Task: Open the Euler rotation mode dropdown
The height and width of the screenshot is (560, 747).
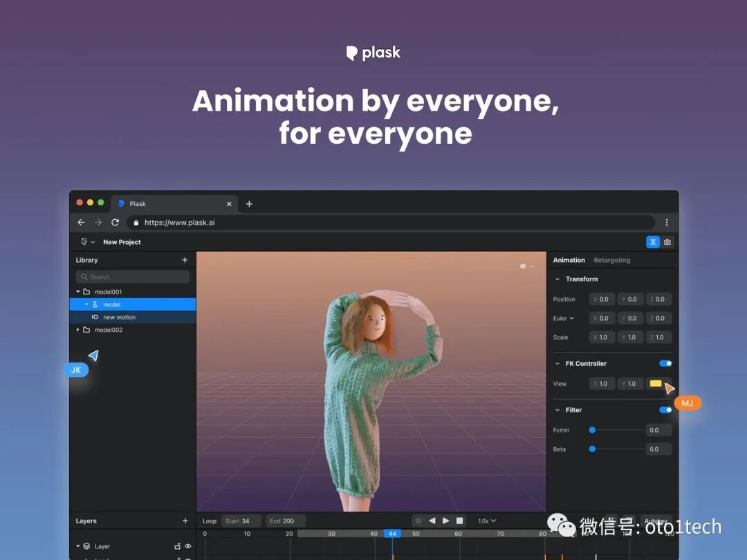Action: (x=564, y=318)
